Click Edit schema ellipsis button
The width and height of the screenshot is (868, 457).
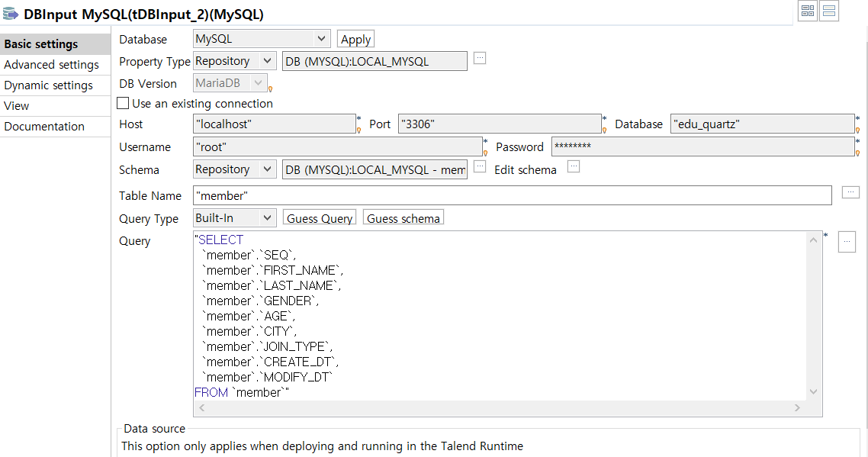pos(574,166)
